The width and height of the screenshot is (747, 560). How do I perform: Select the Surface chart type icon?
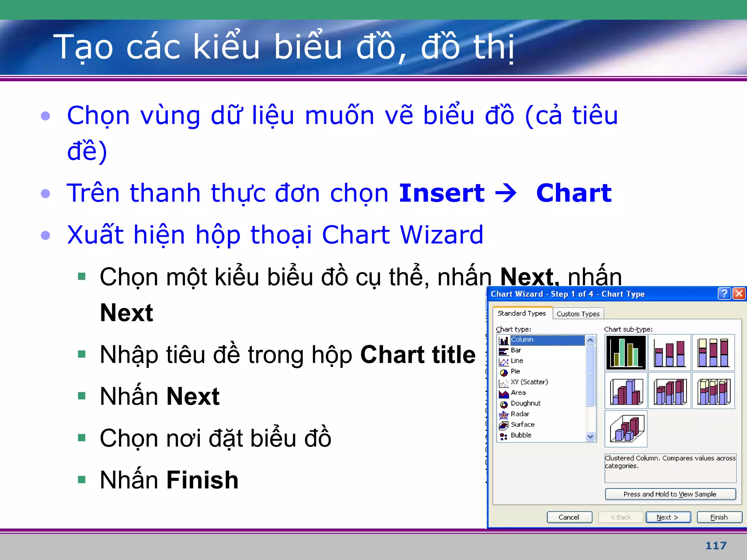point(504,425)
